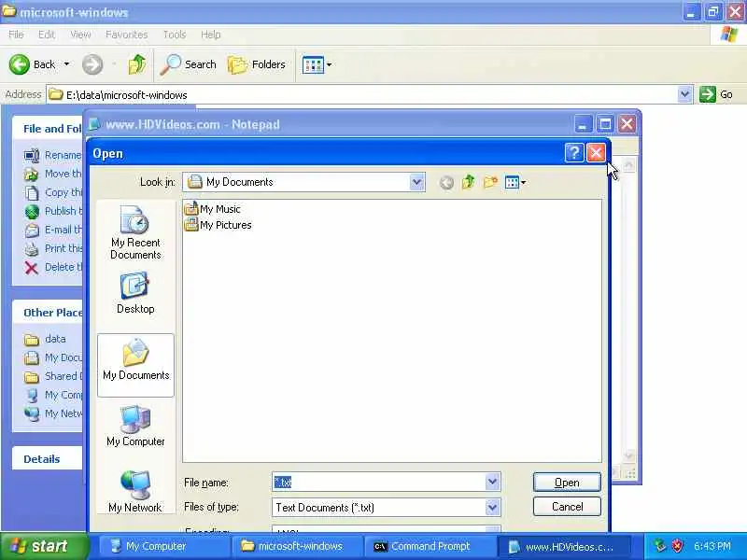
Task: Open the Edit menu in Explorer
Action: 46,35
